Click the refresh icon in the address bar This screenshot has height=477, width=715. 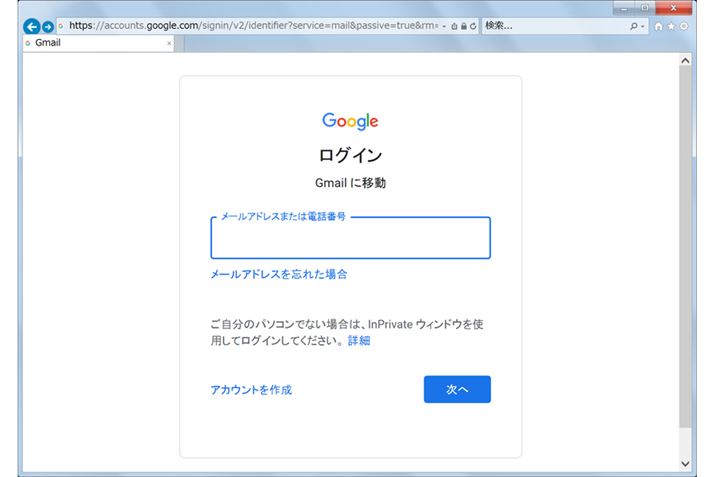click(x=473, y=26)
